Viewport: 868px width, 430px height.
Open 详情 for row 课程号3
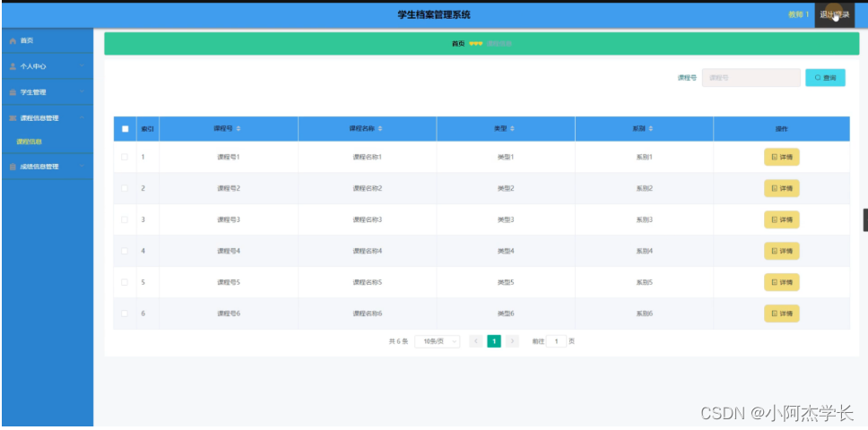(x=782, y=219)
